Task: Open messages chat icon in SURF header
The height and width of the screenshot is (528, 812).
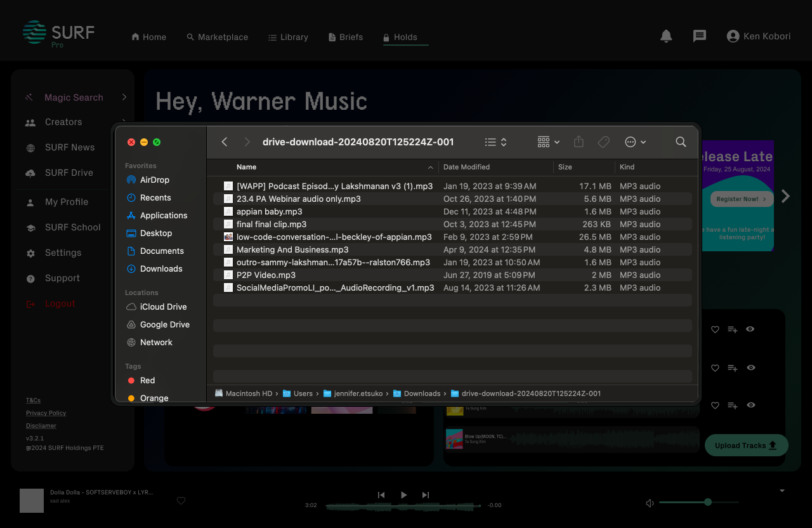Action: click(x=700, y=36)
